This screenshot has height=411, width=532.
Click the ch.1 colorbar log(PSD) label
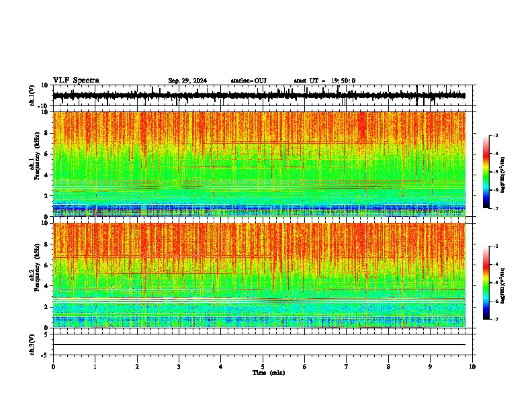pyautogui.click(x=502, y=175)
